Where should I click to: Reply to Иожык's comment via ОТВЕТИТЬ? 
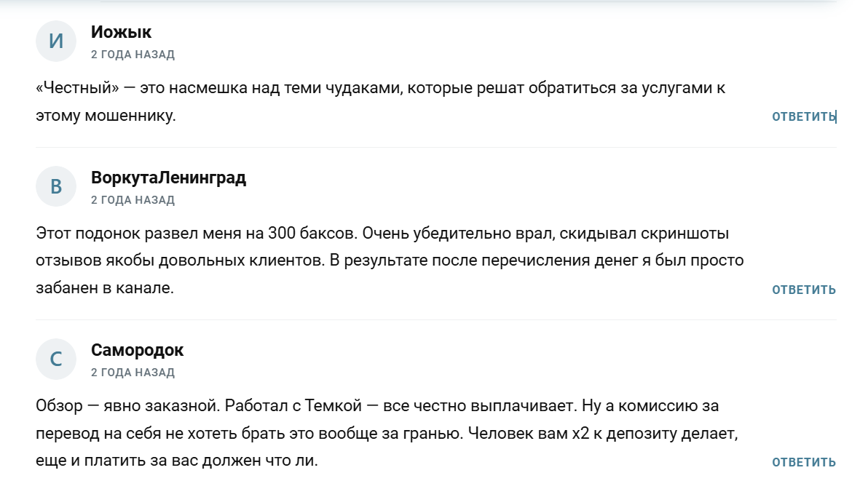pos(804,116)
